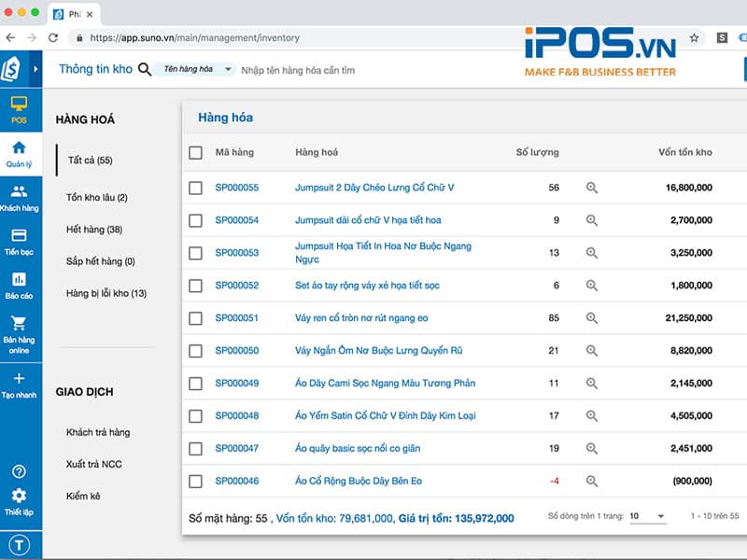Open Áo quây basic sọc nổi co giãn
The image size is (747, 560).
tap(358, 448)
